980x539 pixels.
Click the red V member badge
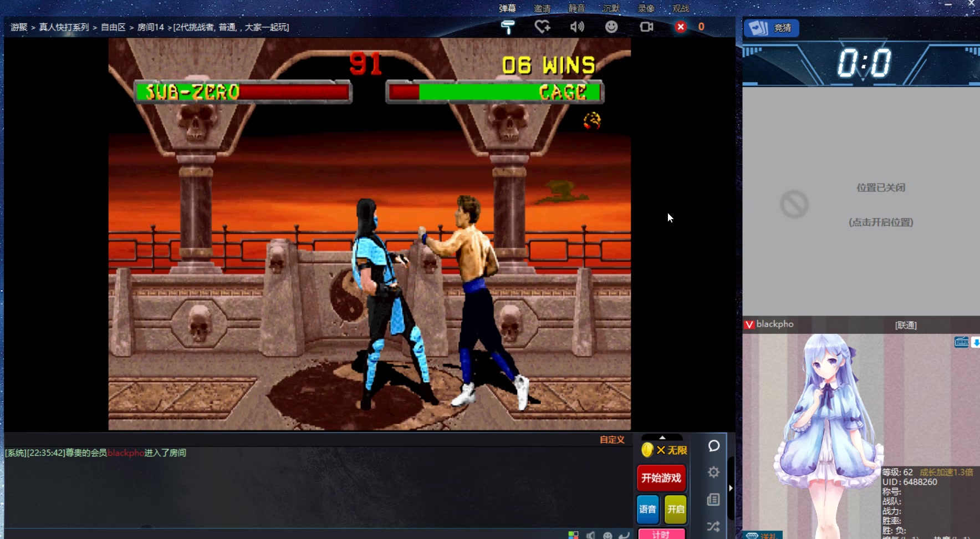(x=749, y=325)
